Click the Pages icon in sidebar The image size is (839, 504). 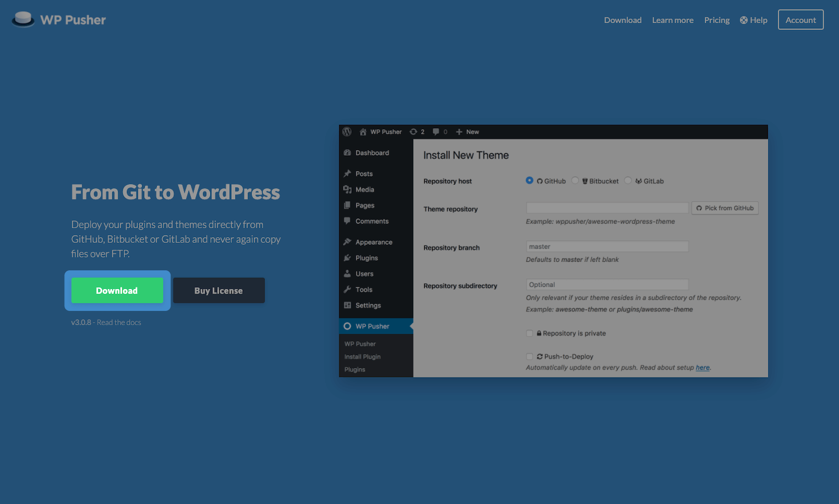tap(347, 205)
